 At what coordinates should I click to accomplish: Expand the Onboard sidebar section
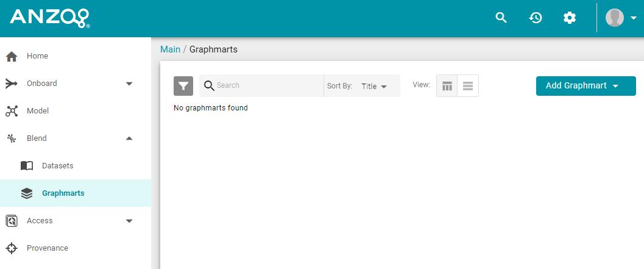[129, 84]
